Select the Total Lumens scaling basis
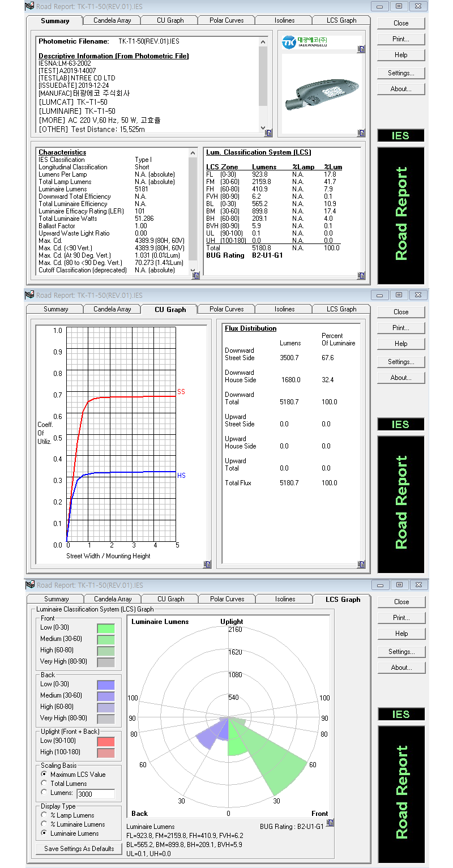The height and width of the screenshot is (868, 453). coord(44,784)
